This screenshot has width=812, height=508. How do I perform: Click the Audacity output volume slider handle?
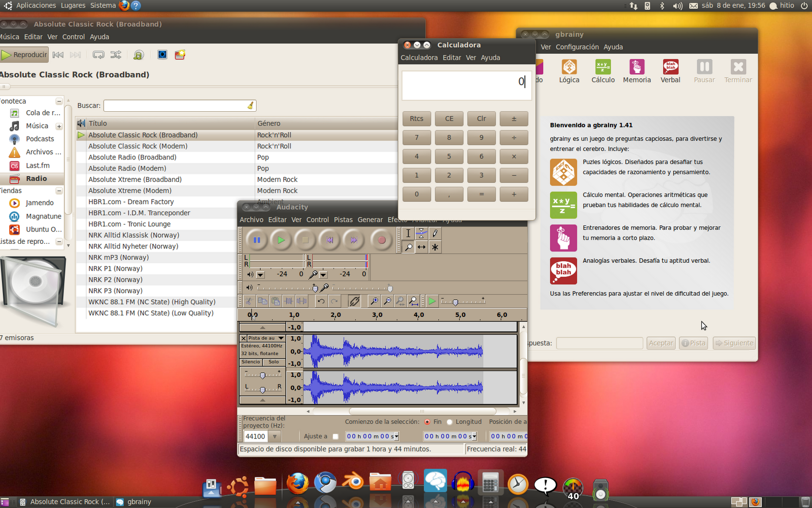pyautogui.click(x=315, y=289)
